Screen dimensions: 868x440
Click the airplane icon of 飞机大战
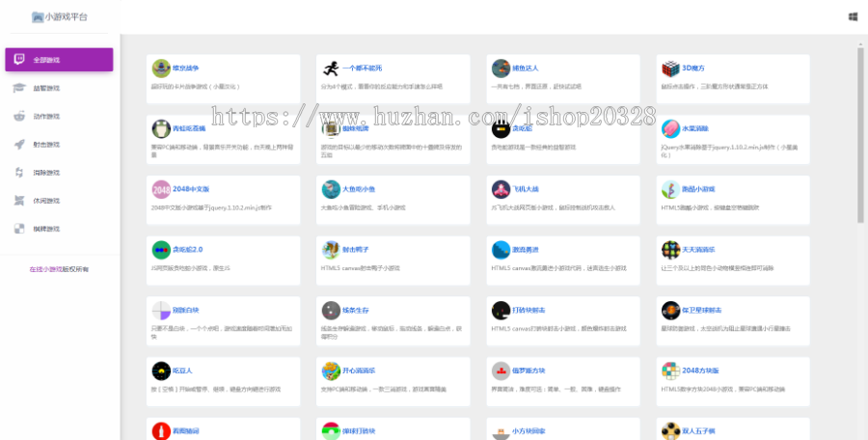point(501,189)
